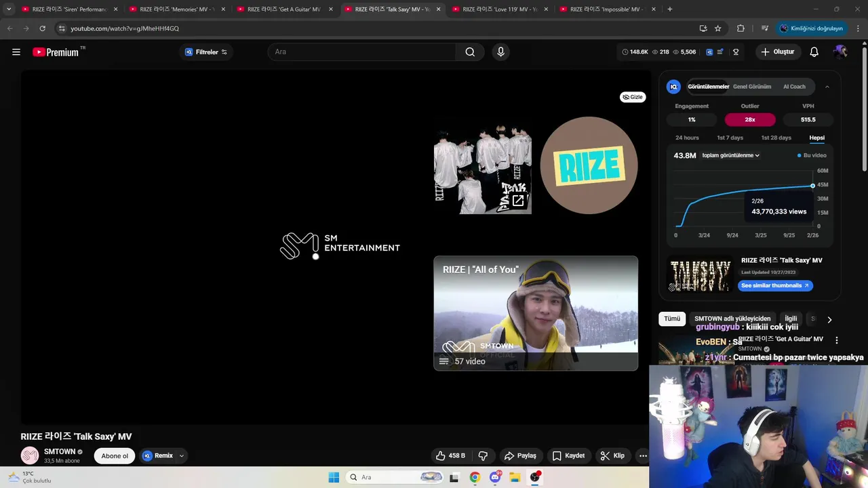This screenshot has width=868, height=488.
Task: Click the RIIZE channel circle end card
Action: pyautogui.click(x=589, y=165)
